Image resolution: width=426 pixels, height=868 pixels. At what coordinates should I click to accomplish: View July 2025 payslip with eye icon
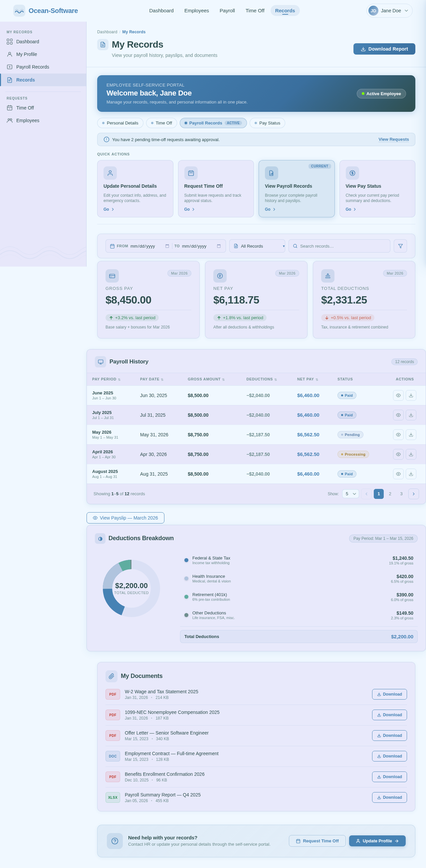click(x=398, y=415)
